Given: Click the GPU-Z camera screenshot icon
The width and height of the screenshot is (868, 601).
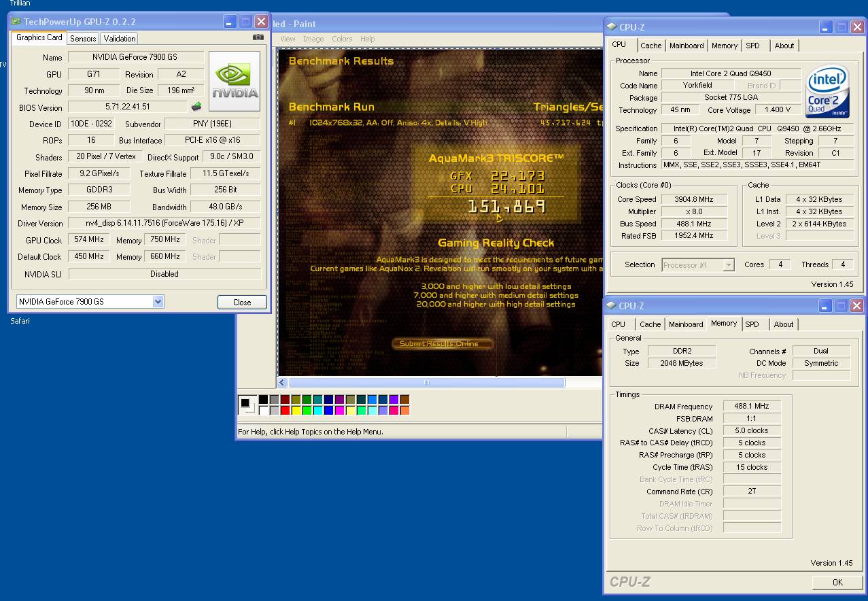Looking at the screenshot, I should 258,37.
